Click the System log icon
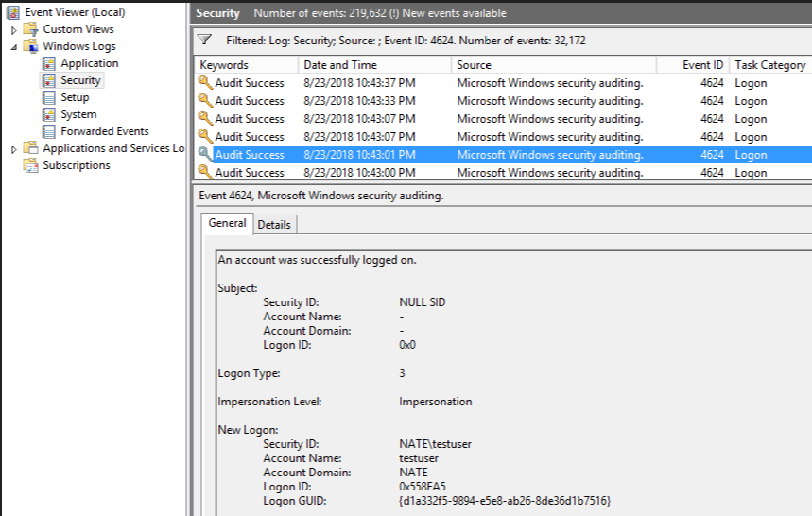Screen dimensions: 812x516 (49, 114)
